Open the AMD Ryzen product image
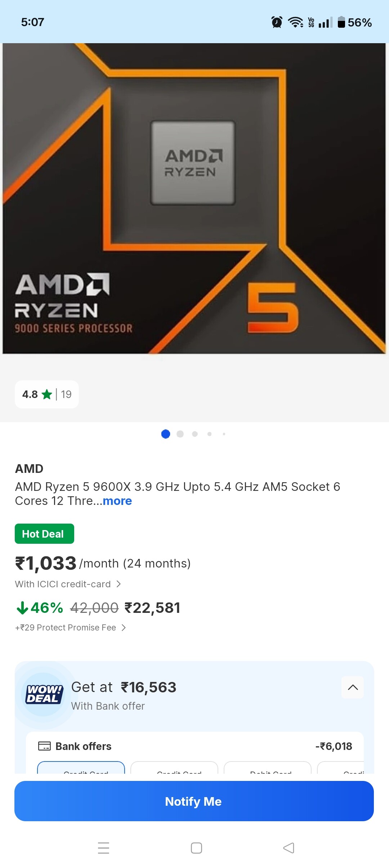Viewport: 389px width, 868px height. pos(194,198)
